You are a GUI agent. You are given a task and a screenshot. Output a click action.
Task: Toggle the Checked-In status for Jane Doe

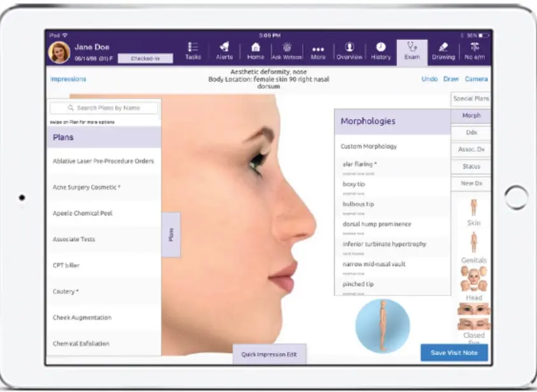coord(145,57)
